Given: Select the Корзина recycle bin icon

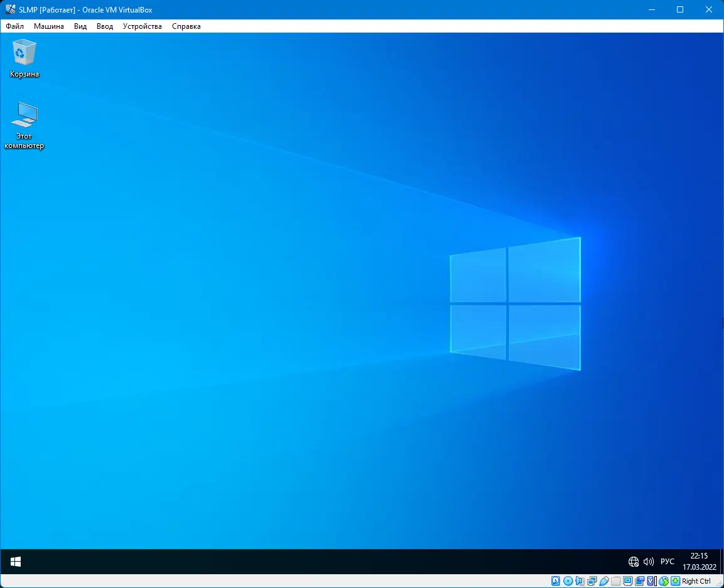Looking at the screenshot, I should coord(24,58).
